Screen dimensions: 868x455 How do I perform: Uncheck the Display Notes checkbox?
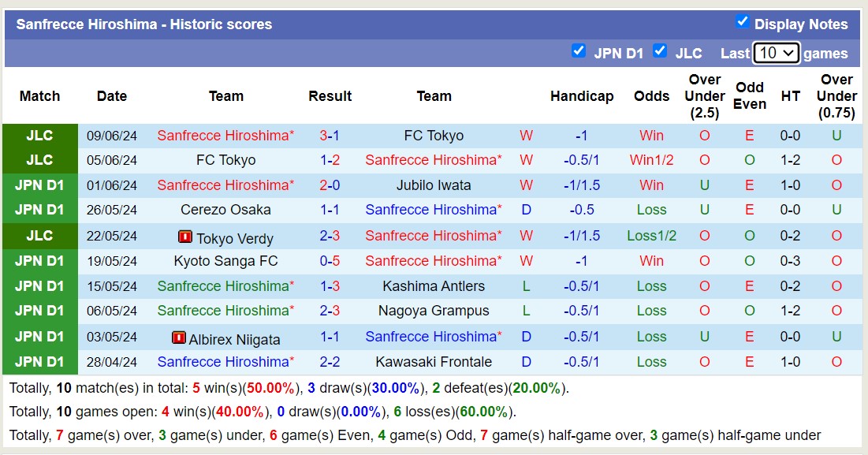743,23
